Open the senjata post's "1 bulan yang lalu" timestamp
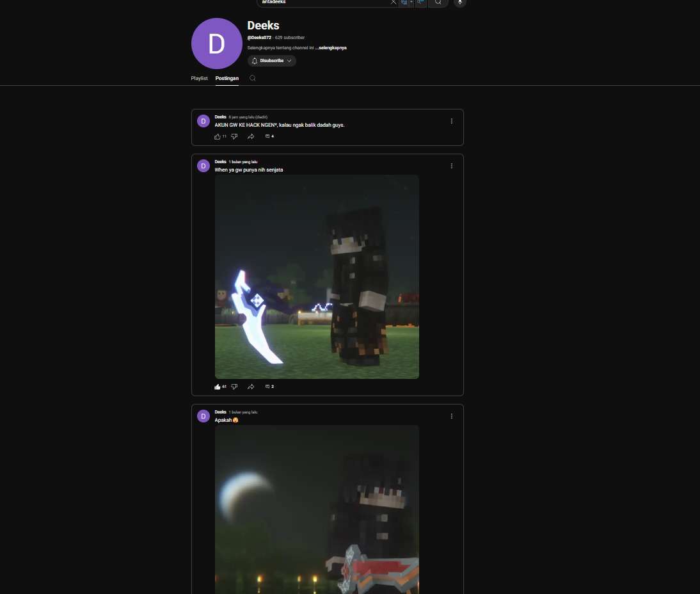700x594 pixels. [243, 162]
